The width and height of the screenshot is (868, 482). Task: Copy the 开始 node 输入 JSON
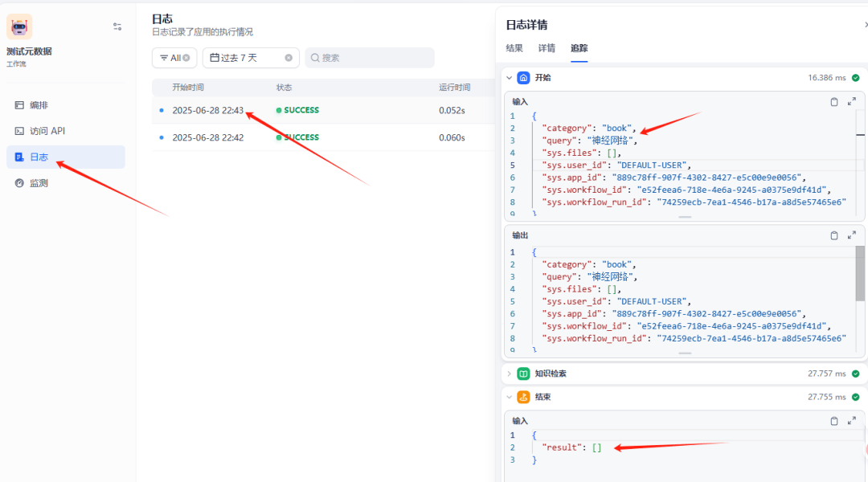tap(834, 102)
